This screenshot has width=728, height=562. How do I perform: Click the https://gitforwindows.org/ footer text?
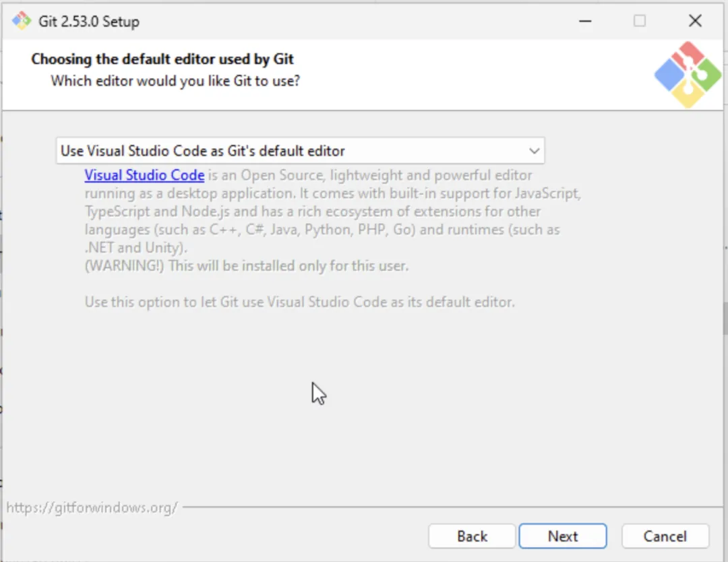[92, 507]
